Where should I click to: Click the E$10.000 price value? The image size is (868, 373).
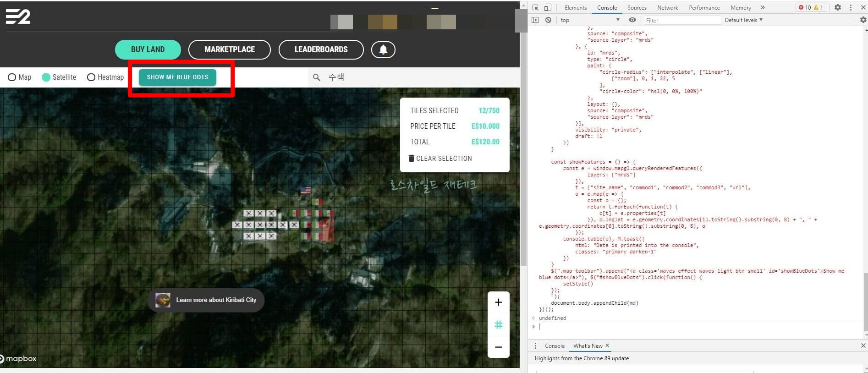(x=485, y=126)
